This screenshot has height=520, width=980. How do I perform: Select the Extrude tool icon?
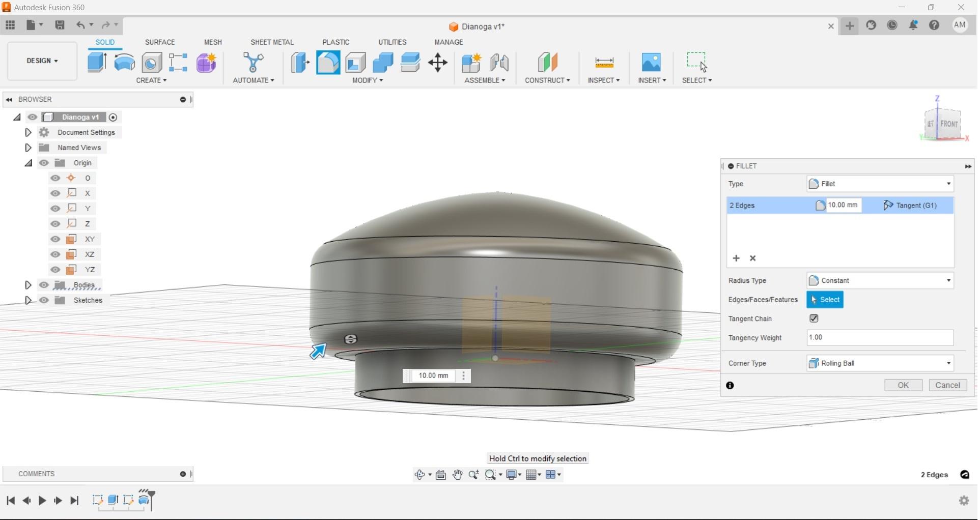[x=97, y=63]
